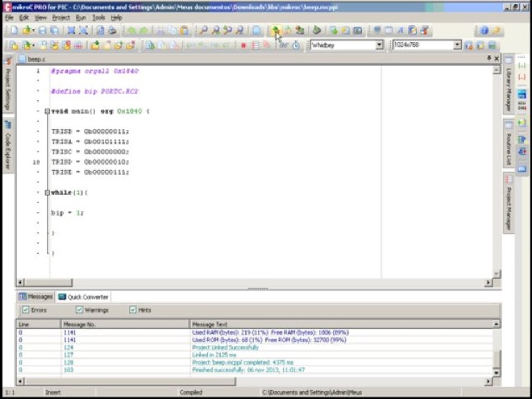Open the Project Manager side panel
This screenshot has height=399, width=532.
pos(509,203)
